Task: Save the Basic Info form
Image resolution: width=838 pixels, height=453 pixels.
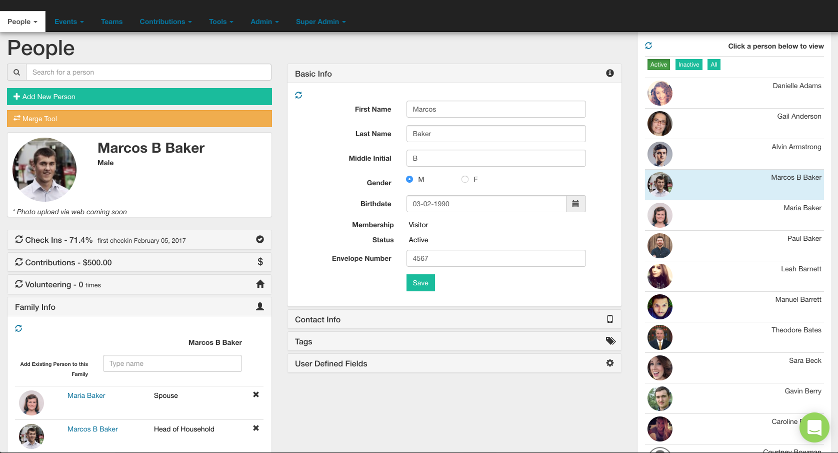Action: pos(421,283)
